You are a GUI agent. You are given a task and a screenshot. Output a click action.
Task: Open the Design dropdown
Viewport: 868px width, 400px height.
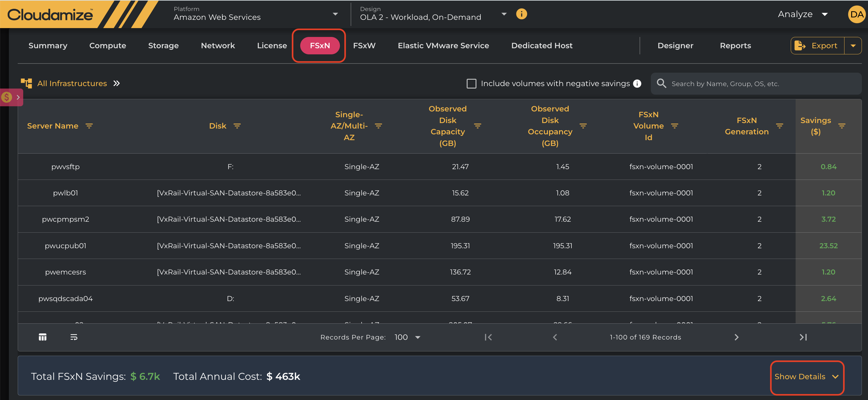pyautogui.click(x=433, y=14)
